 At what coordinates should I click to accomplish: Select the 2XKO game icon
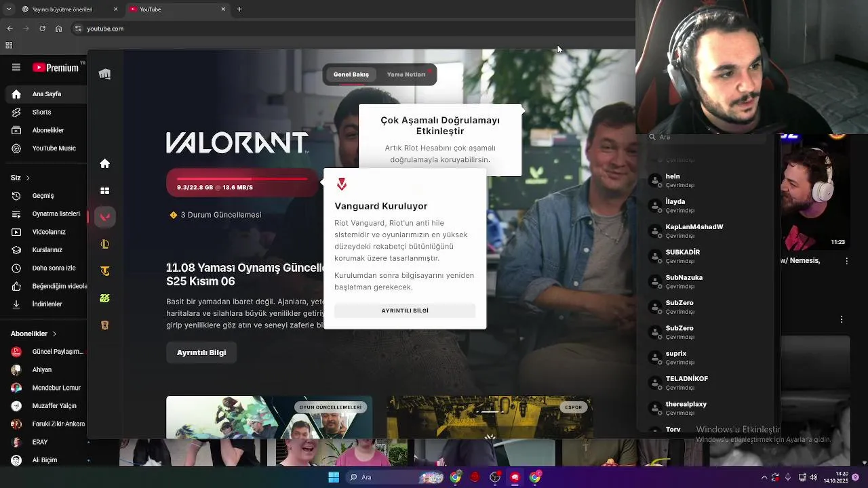tap(104, 298)
